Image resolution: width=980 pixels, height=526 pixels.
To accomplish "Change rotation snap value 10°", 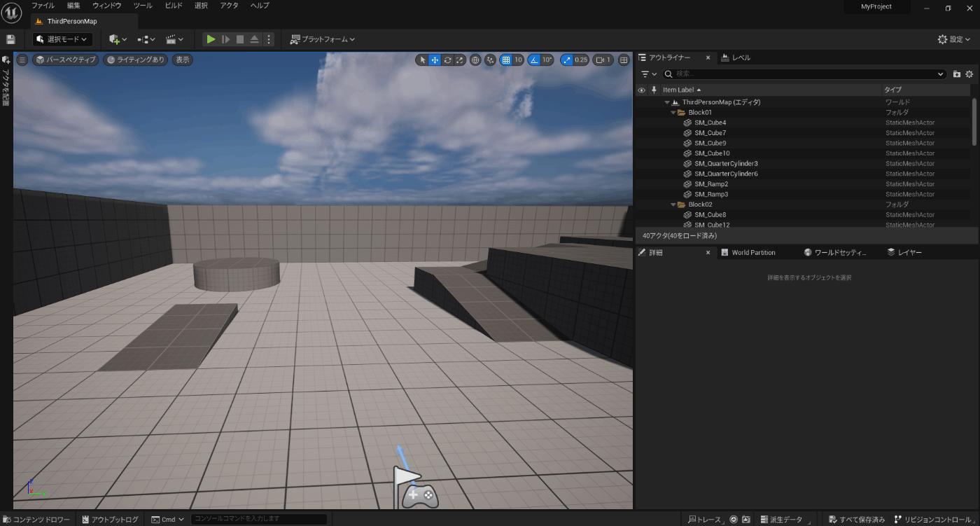I will pyautogui.click(x=547, y=60).
